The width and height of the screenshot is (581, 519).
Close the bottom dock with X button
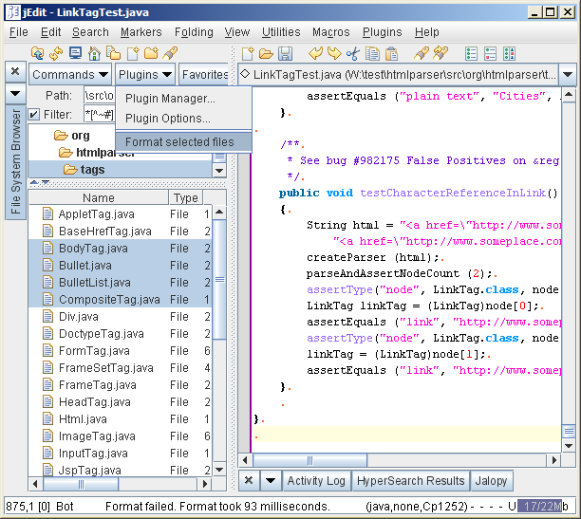coord(249,480)
